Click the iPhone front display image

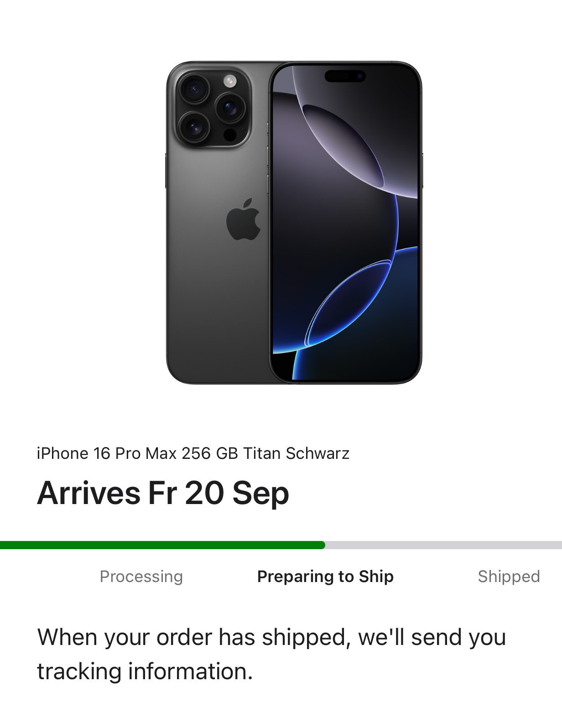(x=345, y=223)
